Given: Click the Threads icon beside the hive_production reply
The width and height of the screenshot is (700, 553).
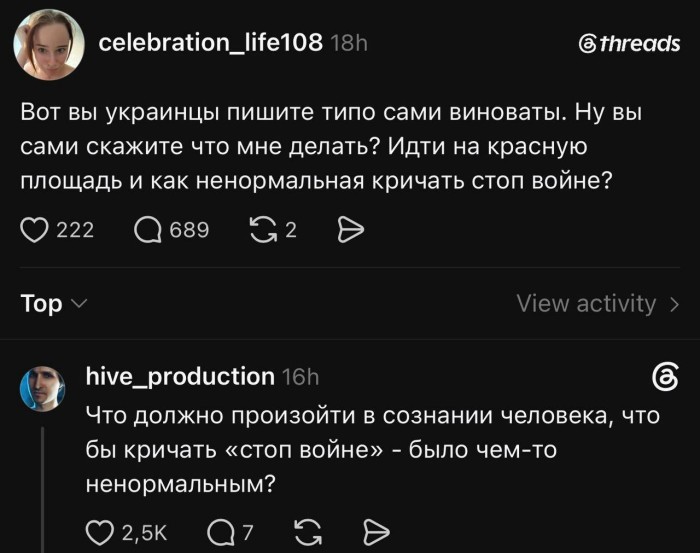Looking at the screenshot, I should pyautogui.click(x=665, y=377).
